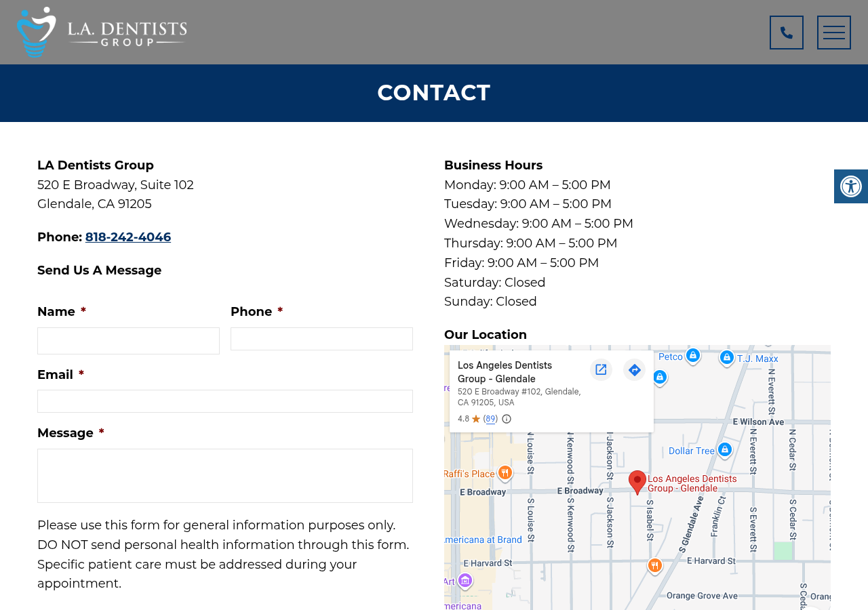The width and height of the screenshot is (868, 610).
Task: Click the Saturday: Closed line
Action: (x=495, y=283)
